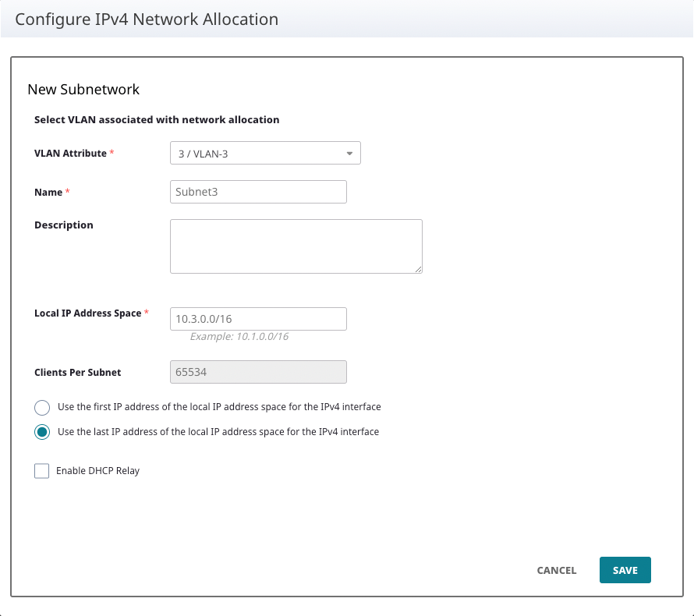Image resolution: width=694 pixels, height=616 pixels.
Task: Click the Clients Per Subnet field
Action: pyautogui.click(x=258, y=372)
